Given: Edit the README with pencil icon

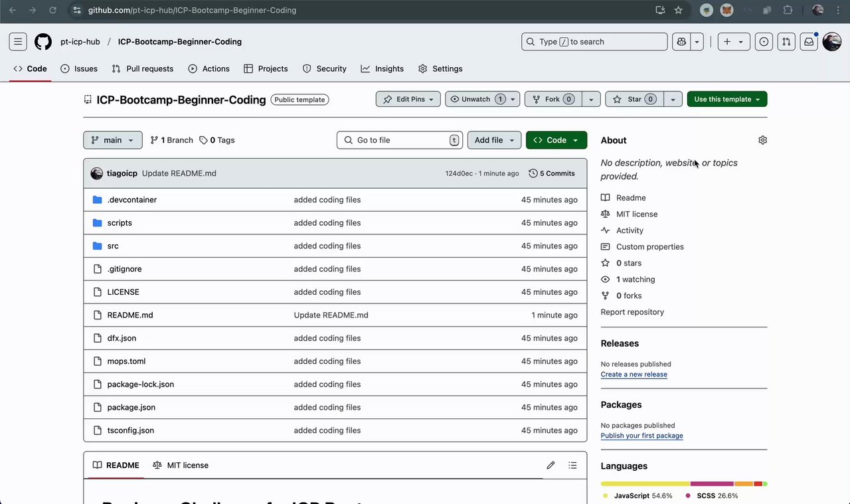Looking at the screenshot, I should pos(551,465).
